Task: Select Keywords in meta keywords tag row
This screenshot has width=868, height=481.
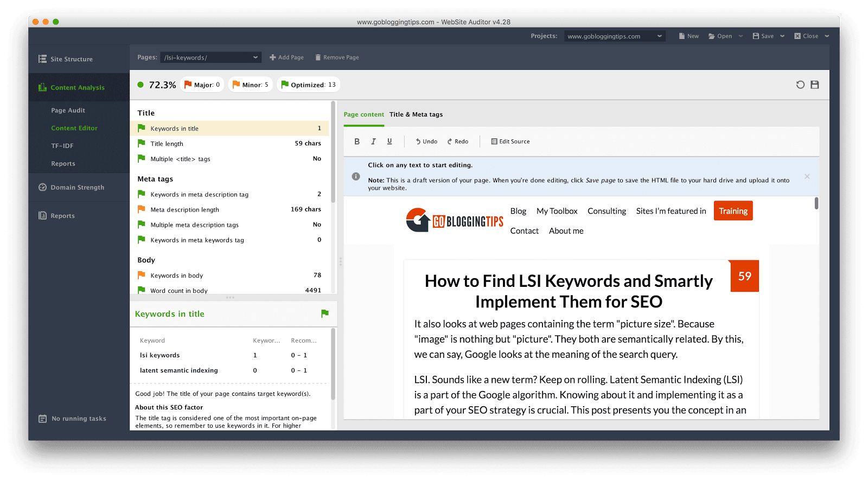Action: pos(229,240)
